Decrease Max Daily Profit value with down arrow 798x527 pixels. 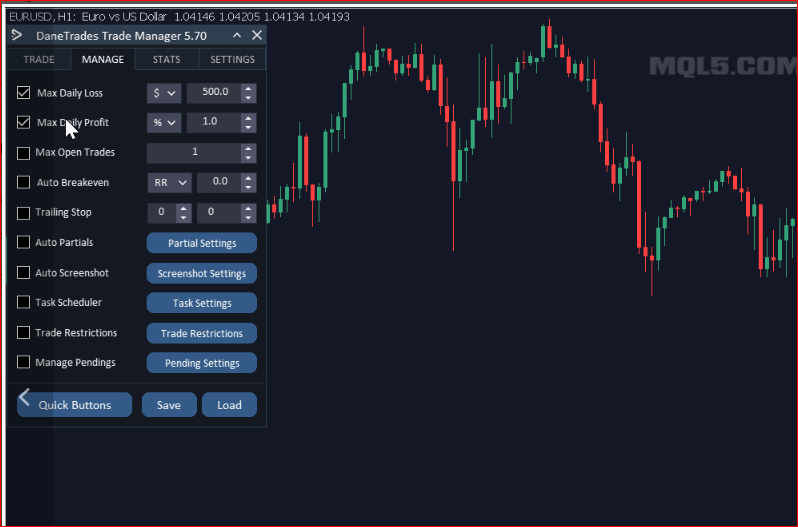(248, 127)
